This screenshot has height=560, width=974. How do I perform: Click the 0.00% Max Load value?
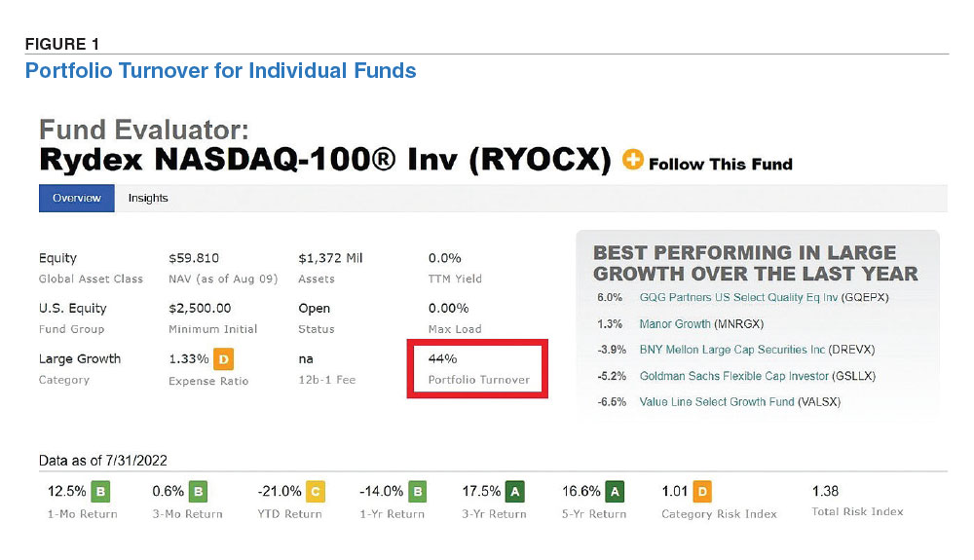pyautogui.click(x=448, y=308)
